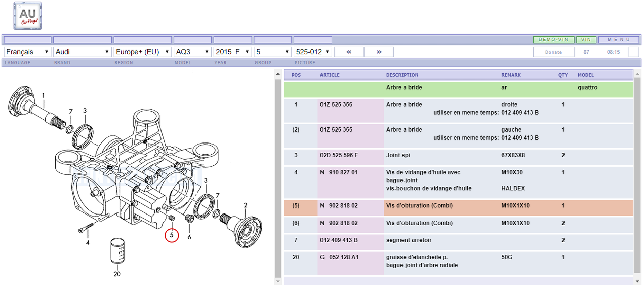Click the Donate button

[x=553, y=52]
